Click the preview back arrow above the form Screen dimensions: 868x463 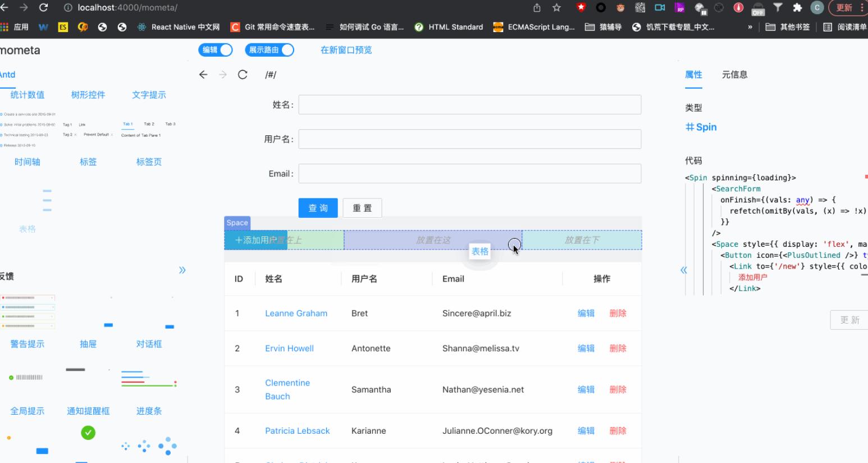pyautogui.click(x=203, y=74)
